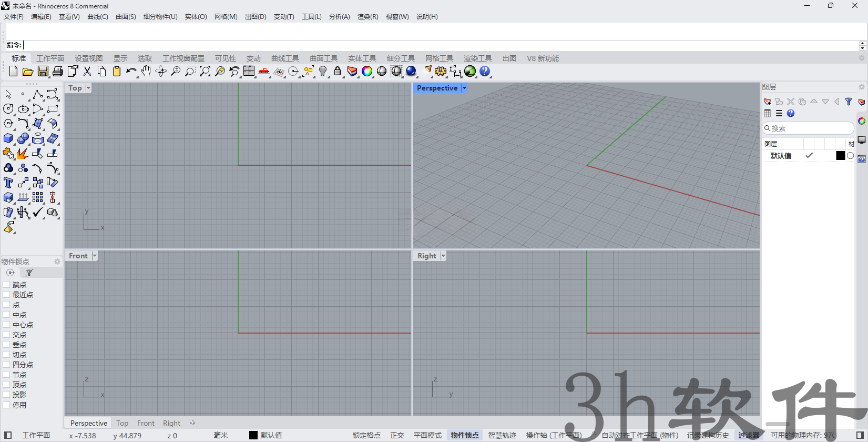The image size is (868, 442).
Task: Cut with the scissors icon
Action: tap(87, 71)
